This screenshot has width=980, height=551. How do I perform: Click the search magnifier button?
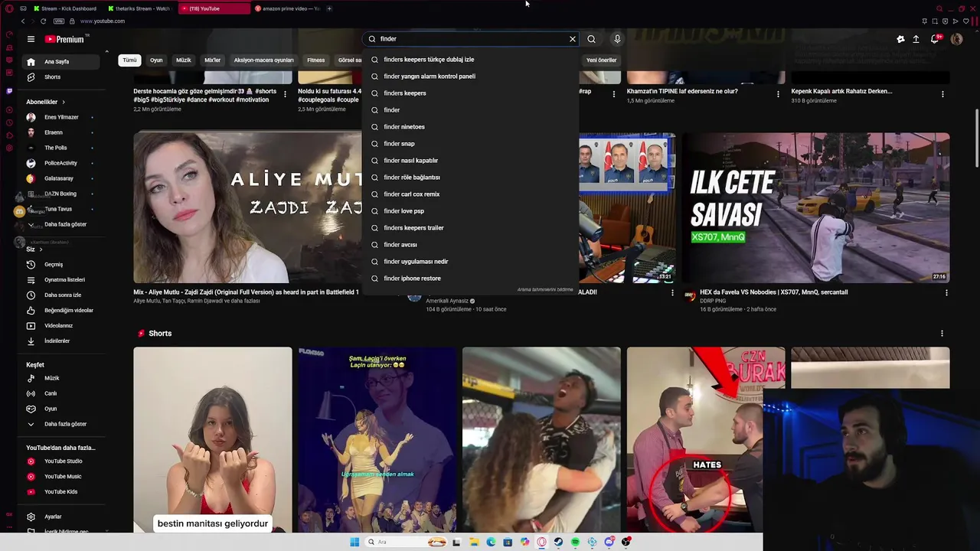591,39
